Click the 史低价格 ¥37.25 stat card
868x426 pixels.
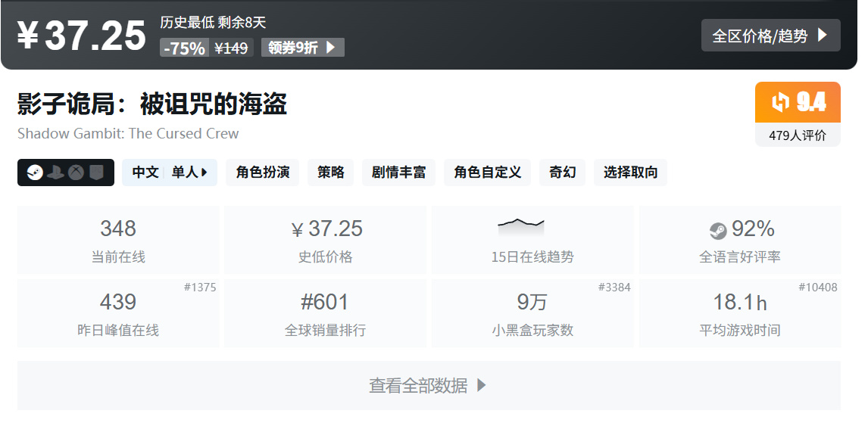pos(325,240)
